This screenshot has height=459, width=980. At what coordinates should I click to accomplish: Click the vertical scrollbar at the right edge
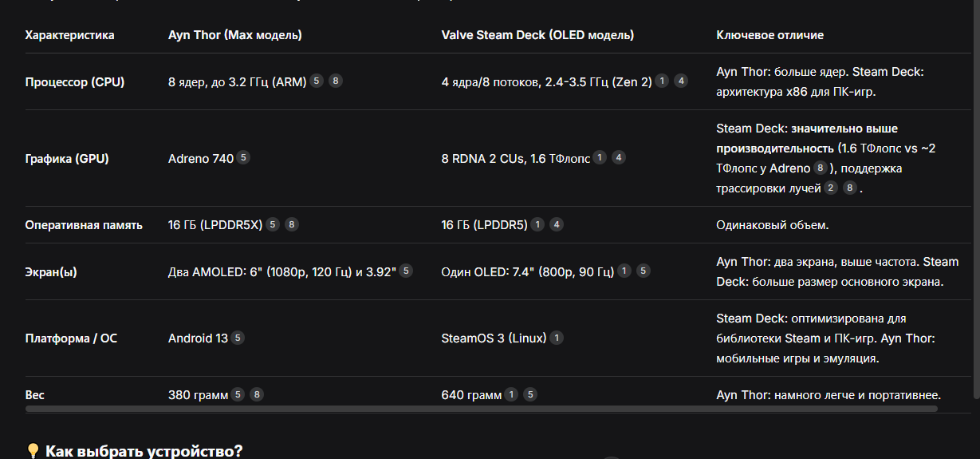pyautogui.click(x=976, y=200)
